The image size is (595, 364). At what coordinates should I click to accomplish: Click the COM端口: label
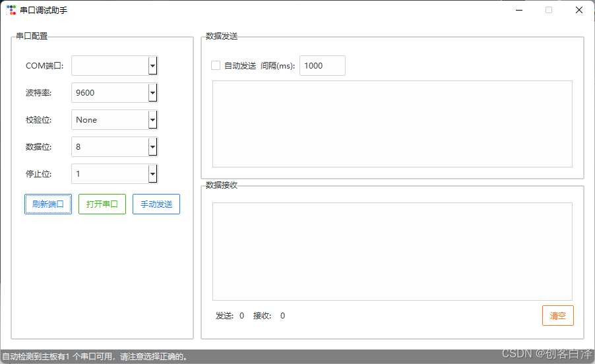[45, 65]
